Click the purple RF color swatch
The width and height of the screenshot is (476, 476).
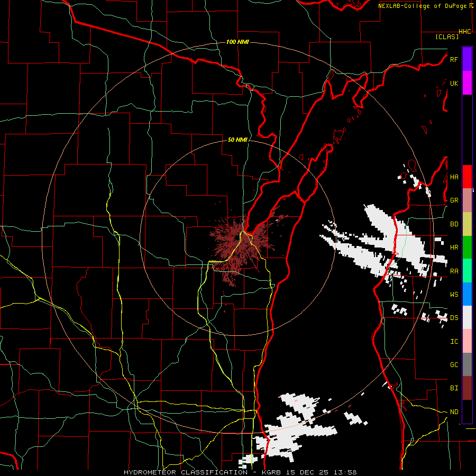pyautogui.click(x=467, y=59)
